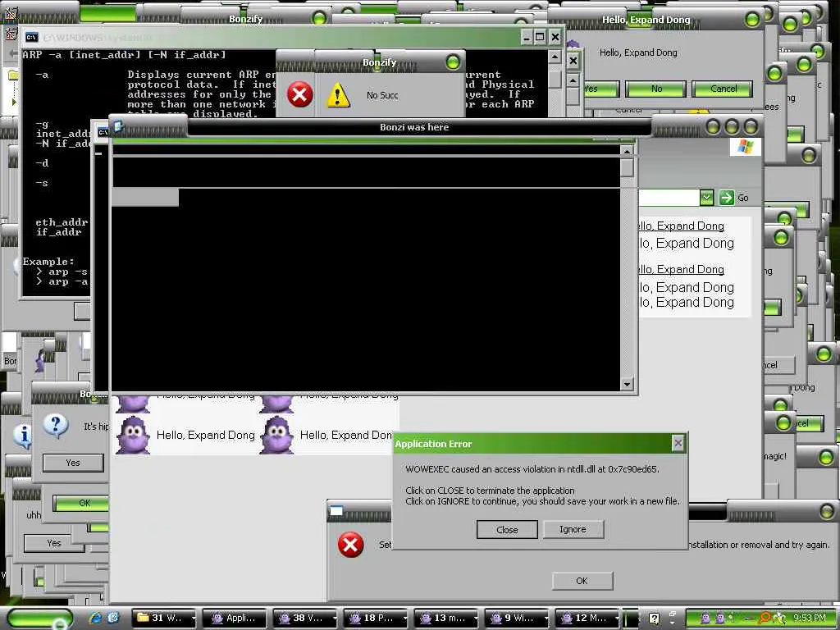Click green orb on Hello, Expand Dong title bar
840x630 pixels.
(x=752, y=20)
